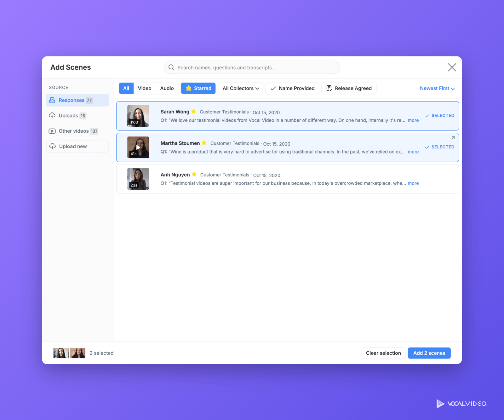Image resolution: width=504 pixels, height=420 pixels.
Task: Click the Responses inbox icon in the sidebar
Action: coord(52,100)
